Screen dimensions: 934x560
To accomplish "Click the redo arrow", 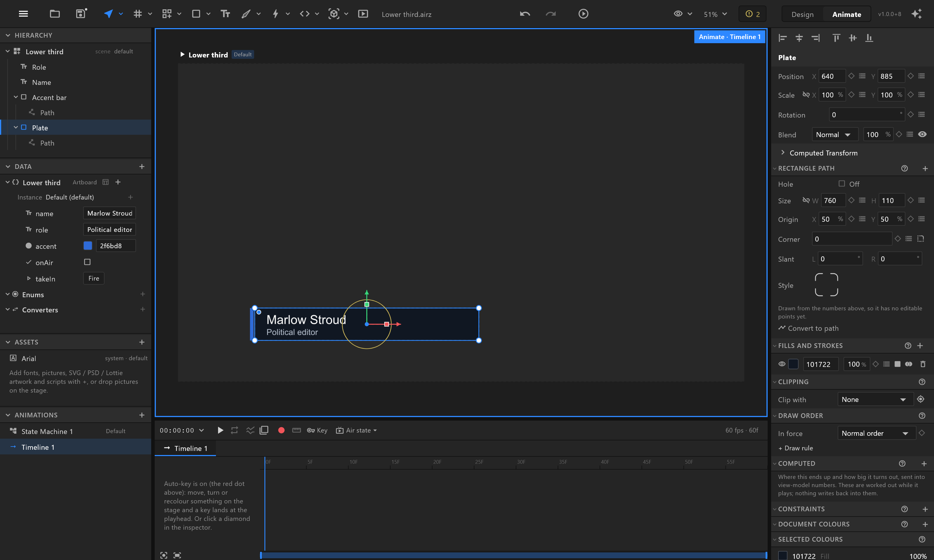I will [551, 14].
